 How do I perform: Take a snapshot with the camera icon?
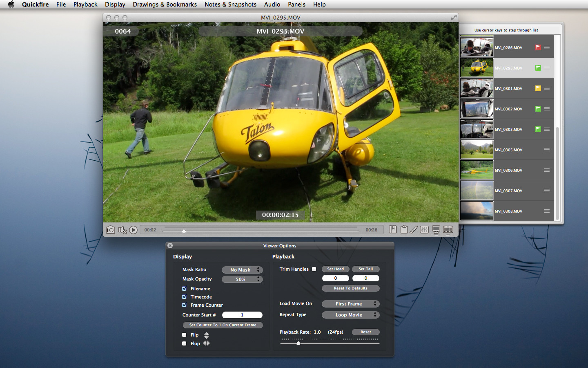110,230
